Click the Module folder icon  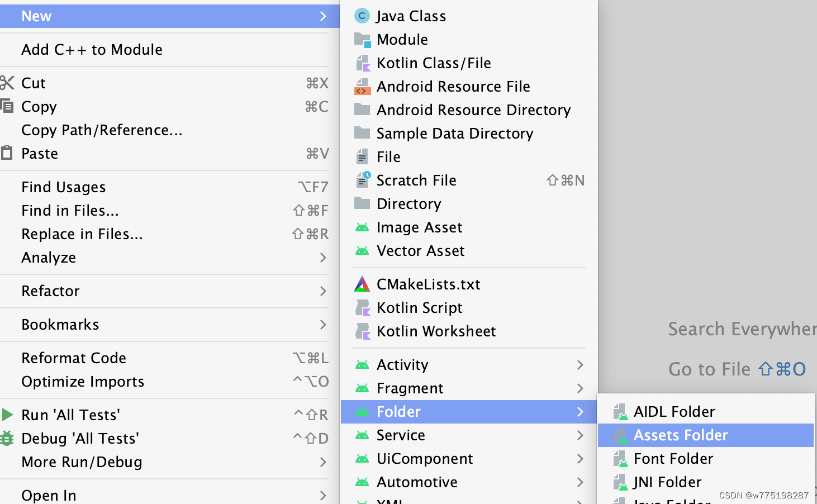[x=362, y=40]
